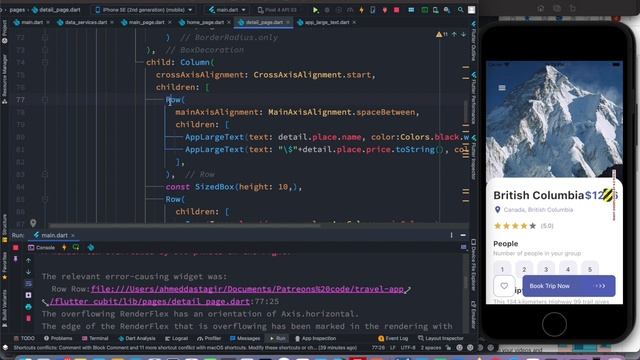640x360 pixels.
Task: Follow the file:///Users/ahmeddastagir link in console
Action: 247,289
